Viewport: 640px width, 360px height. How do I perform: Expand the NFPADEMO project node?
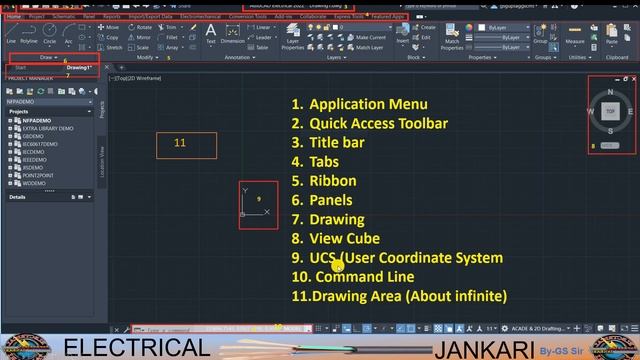(10, 121)
